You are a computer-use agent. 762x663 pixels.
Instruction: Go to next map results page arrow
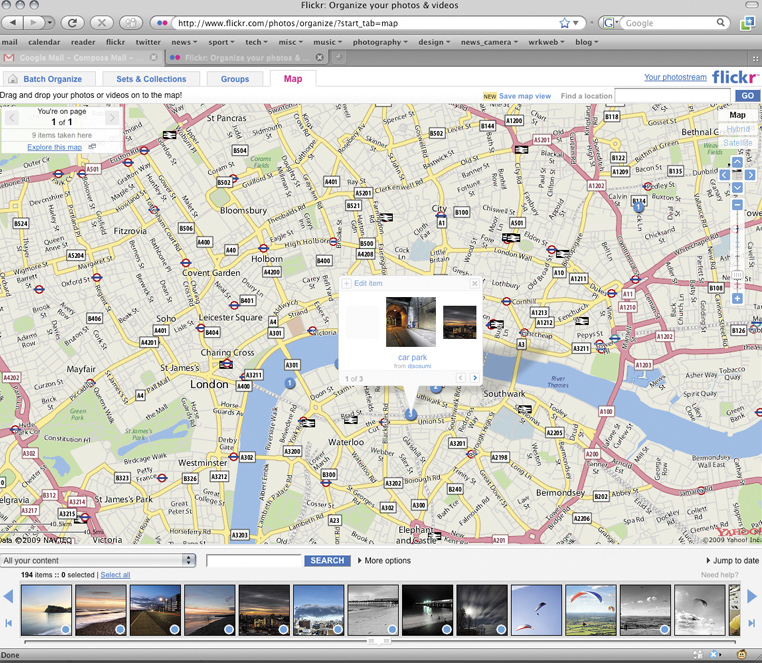click(x=112, y=117)
